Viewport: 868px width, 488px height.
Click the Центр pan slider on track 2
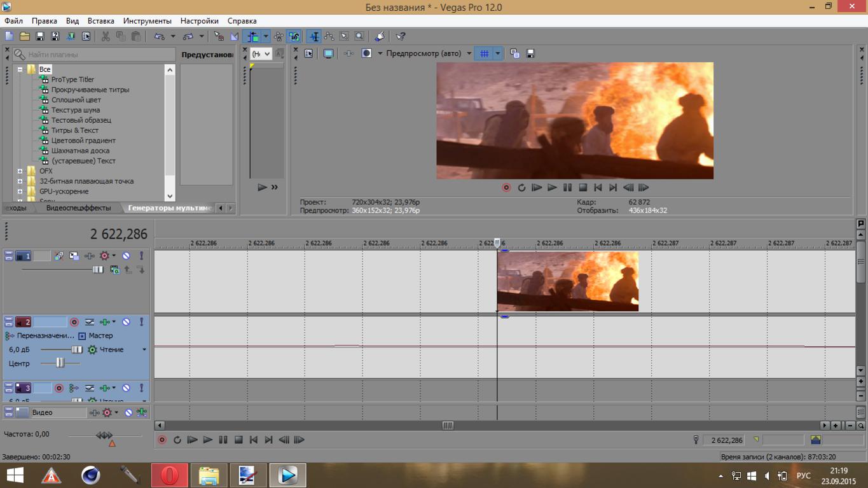(x=60, y=363)
